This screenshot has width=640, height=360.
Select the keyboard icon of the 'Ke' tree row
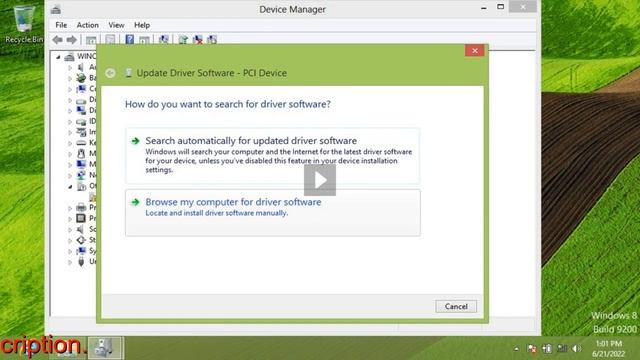coord(81,143)
